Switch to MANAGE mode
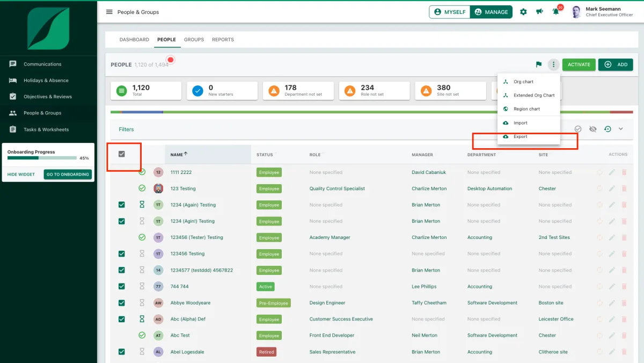The width and height of the screenshot is (644, 363). [x=491, y=12]
